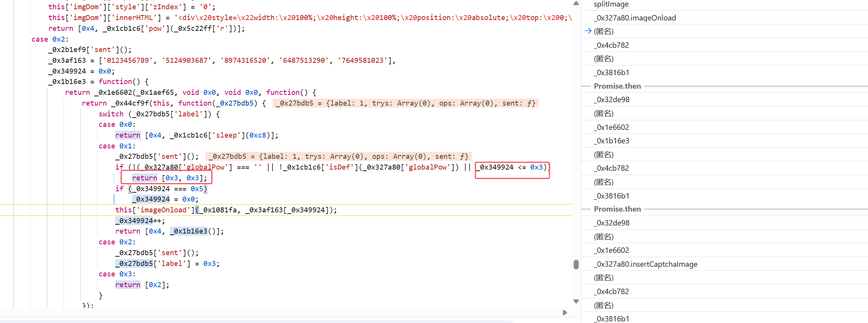Click the horizontal scroll-right arrow under the code
The image size is (868, 323).
click(565, 313)
